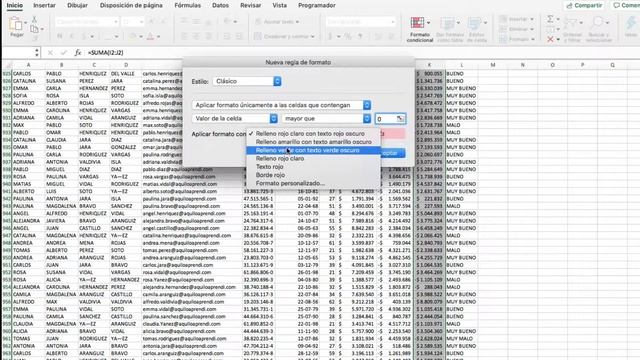Click the Autosuma sigma icon

coord(550,19)
